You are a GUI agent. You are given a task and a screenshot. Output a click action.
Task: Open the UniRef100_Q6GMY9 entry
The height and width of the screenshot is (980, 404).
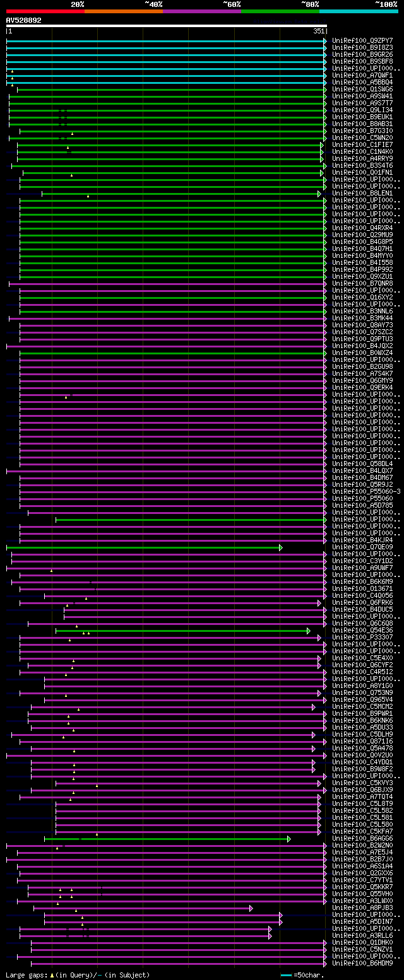pyautogui.click(x=362, y=380)
